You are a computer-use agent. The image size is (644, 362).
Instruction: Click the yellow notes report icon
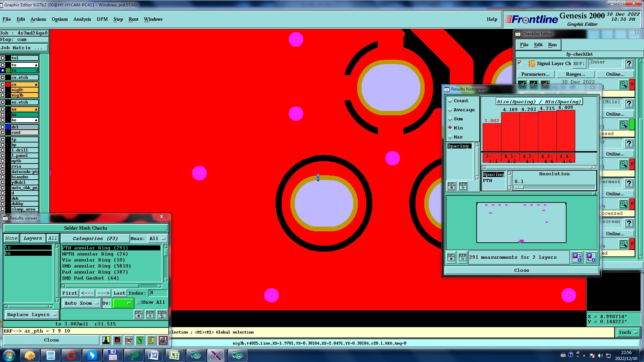click(151, 340)
